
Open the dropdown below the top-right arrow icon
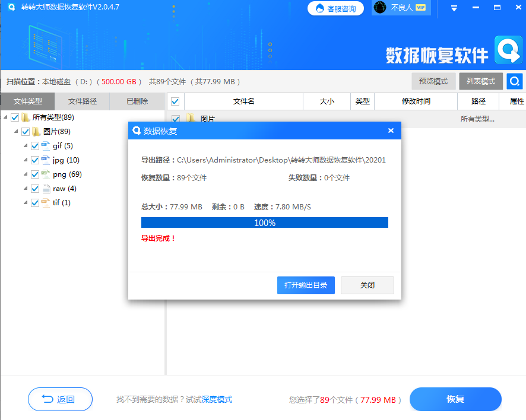[x=454, y=8]
